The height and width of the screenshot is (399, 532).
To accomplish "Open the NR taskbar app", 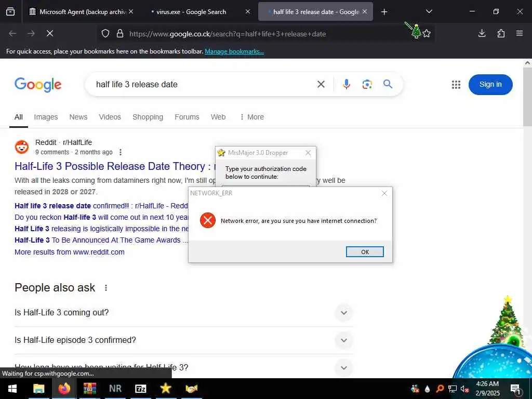I will coord(115,389).
